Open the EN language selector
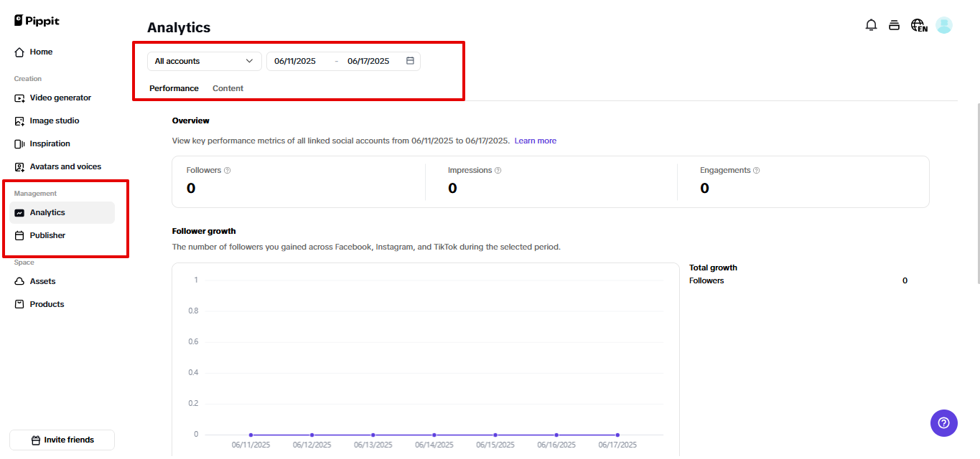980x459 pixels. tap(919, 24)
